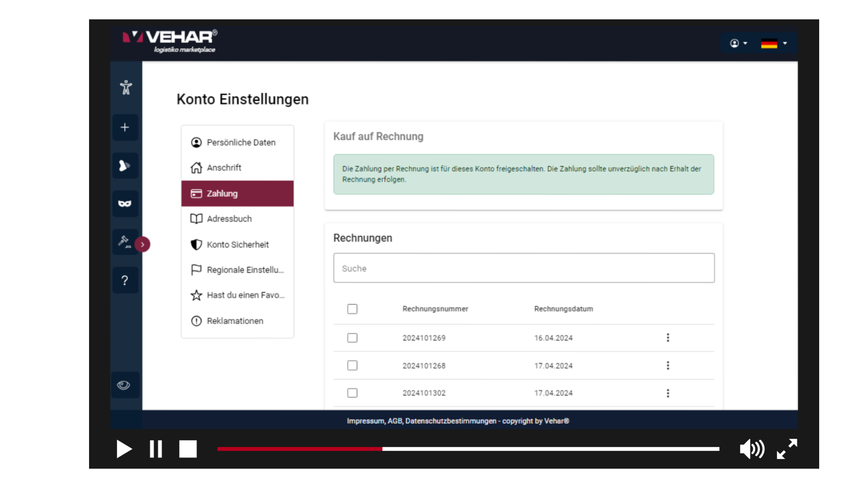
Task: Click the eye icon at sidebar bottom
Action: (124, 385)
